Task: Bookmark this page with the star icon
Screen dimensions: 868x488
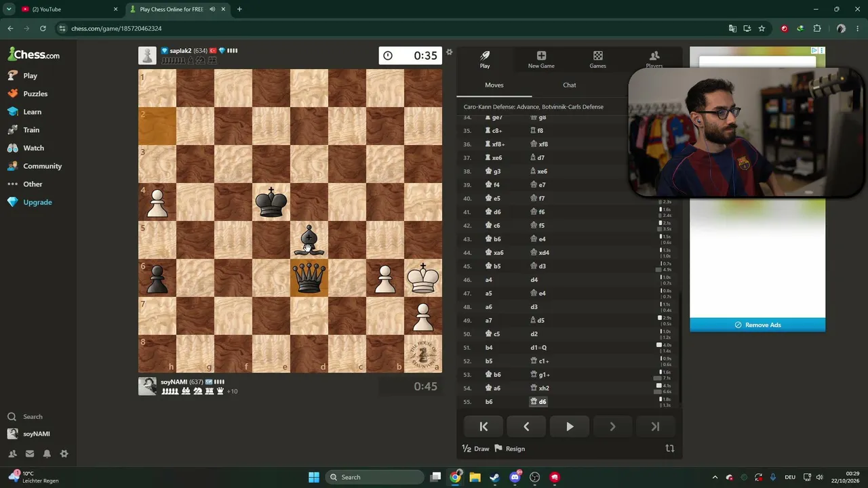Action: (762, 28)
